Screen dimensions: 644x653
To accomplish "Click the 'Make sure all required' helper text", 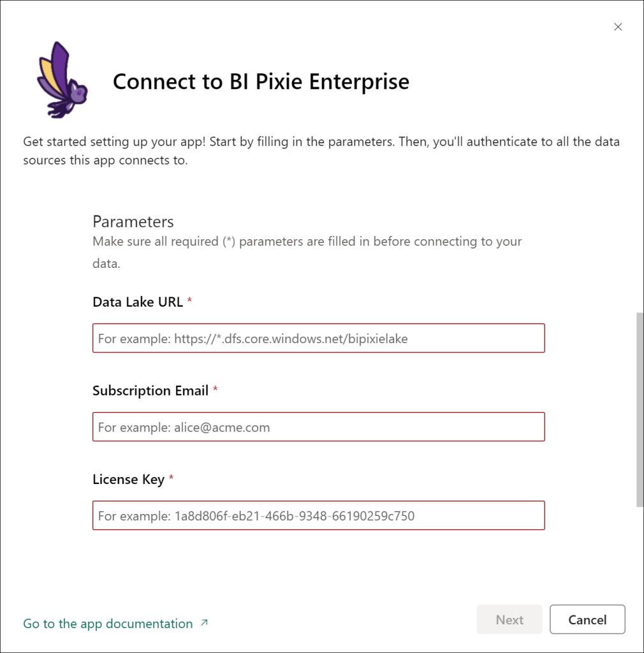I will (307, 242).
